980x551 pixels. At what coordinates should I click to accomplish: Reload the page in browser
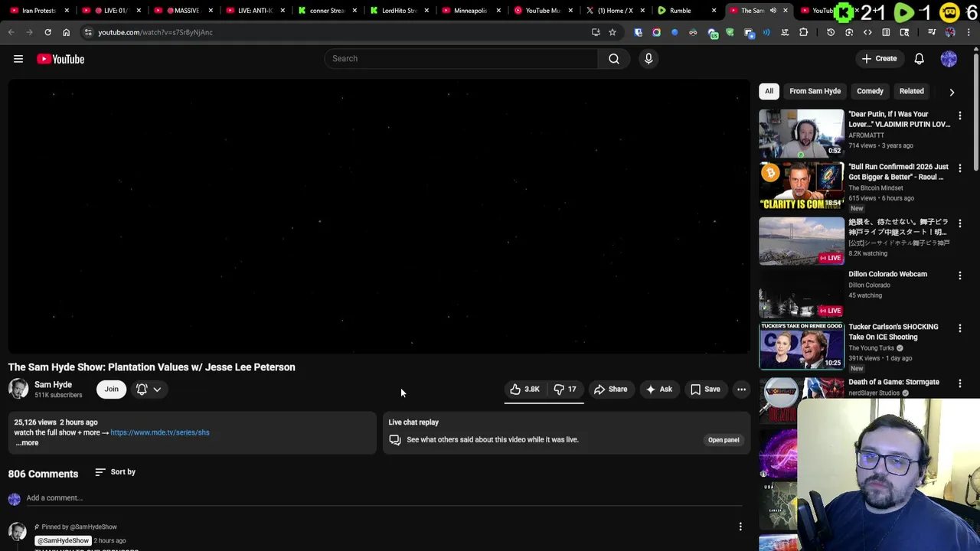47,32
